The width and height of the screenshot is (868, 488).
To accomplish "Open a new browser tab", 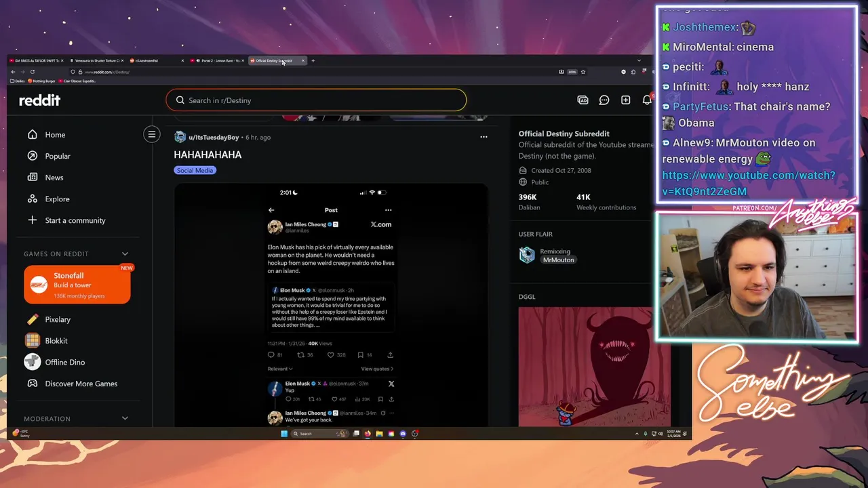I will click(x=313, y=60).
